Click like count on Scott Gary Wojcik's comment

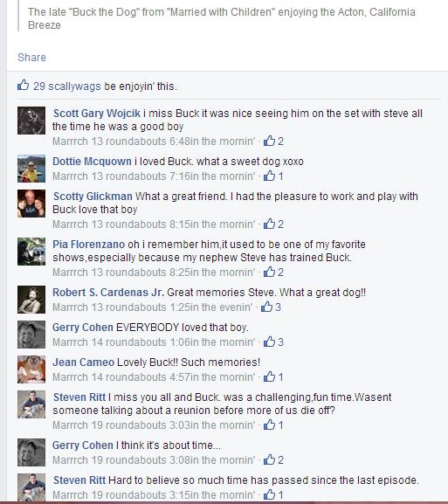(280, 142)
